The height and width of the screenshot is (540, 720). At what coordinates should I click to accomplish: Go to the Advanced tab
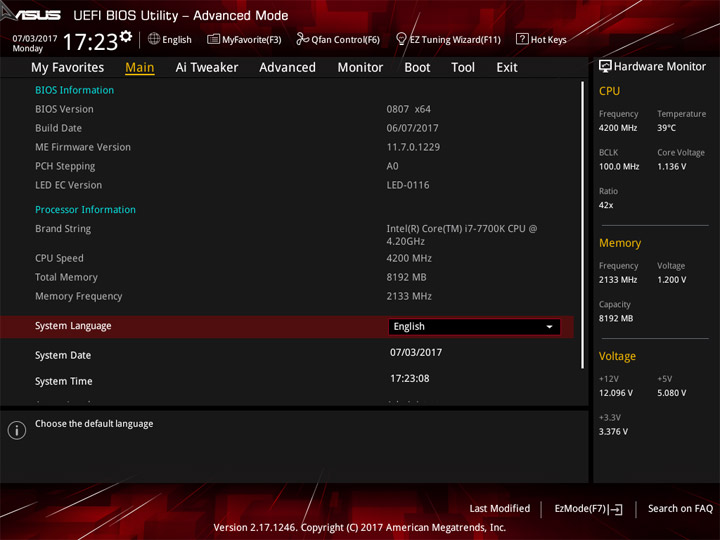click(x=287, y=68)
